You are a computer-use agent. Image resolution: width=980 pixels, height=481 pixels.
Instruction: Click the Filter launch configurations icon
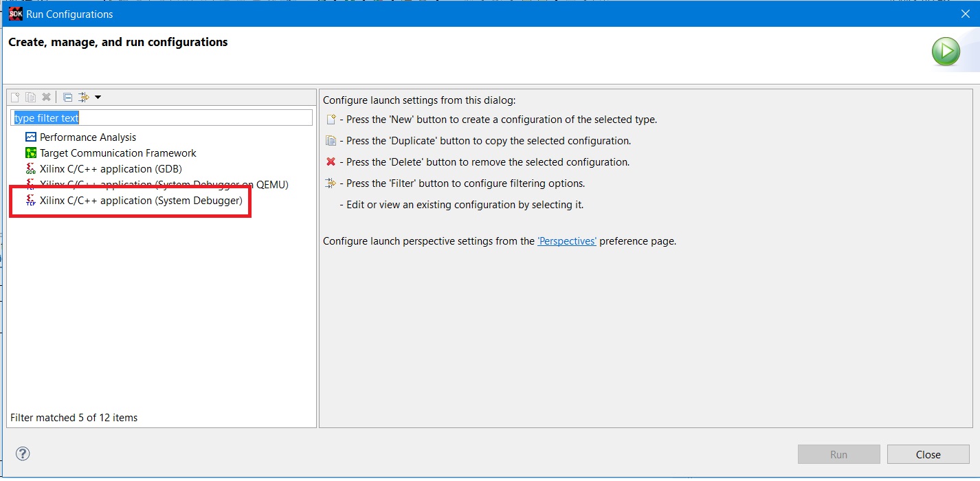coord(83,97)
